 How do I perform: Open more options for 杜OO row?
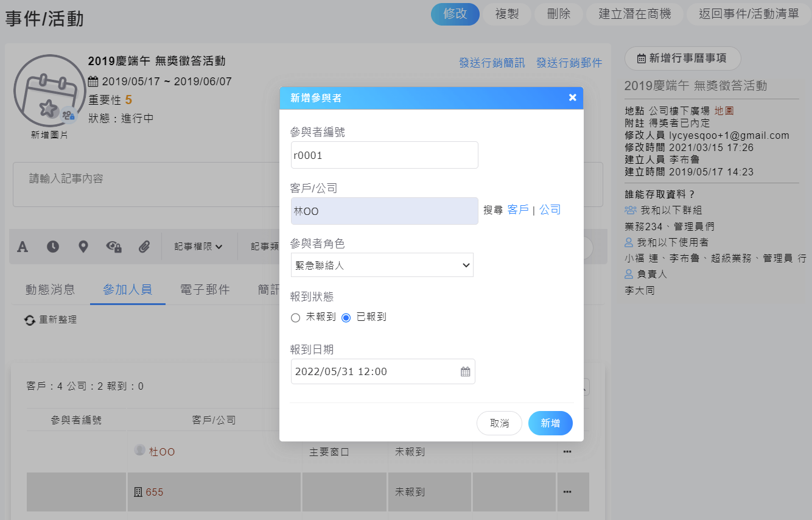(x=567, y=452)
